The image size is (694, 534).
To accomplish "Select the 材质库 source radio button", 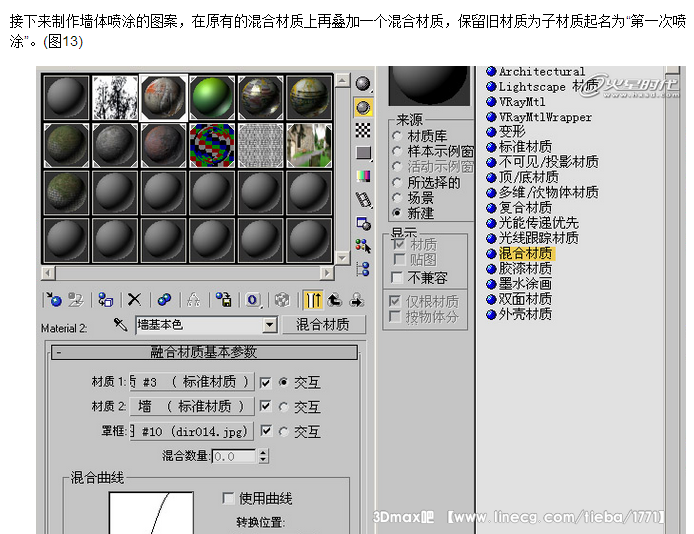I will coord(397,136).
